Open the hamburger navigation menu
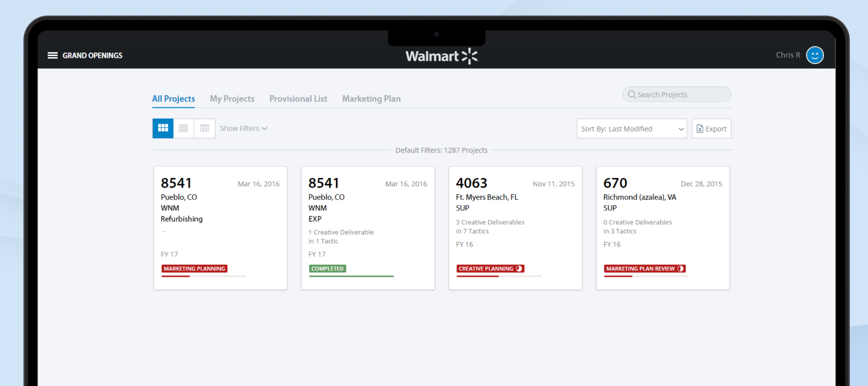 tap(52, 55)
